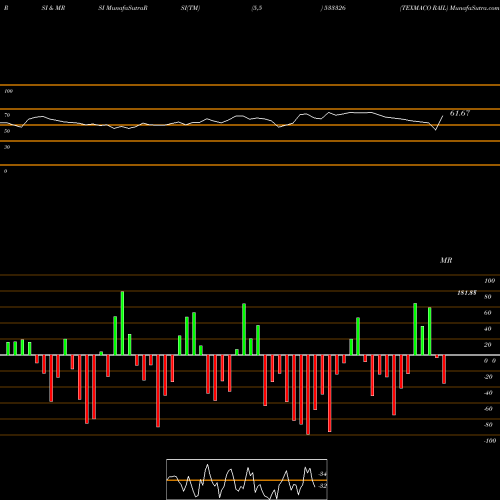Click the RSI value label 61.67
The image size is (500, 500).
point(460,113)
